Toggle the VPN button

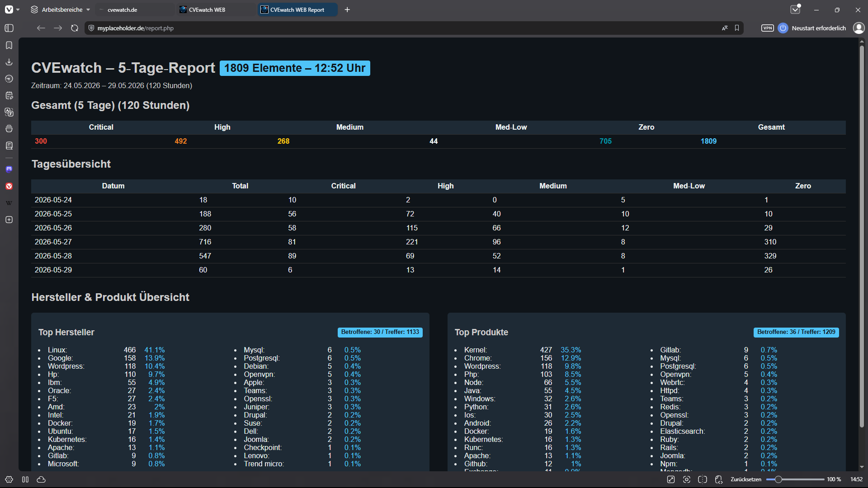click(768, 28)
